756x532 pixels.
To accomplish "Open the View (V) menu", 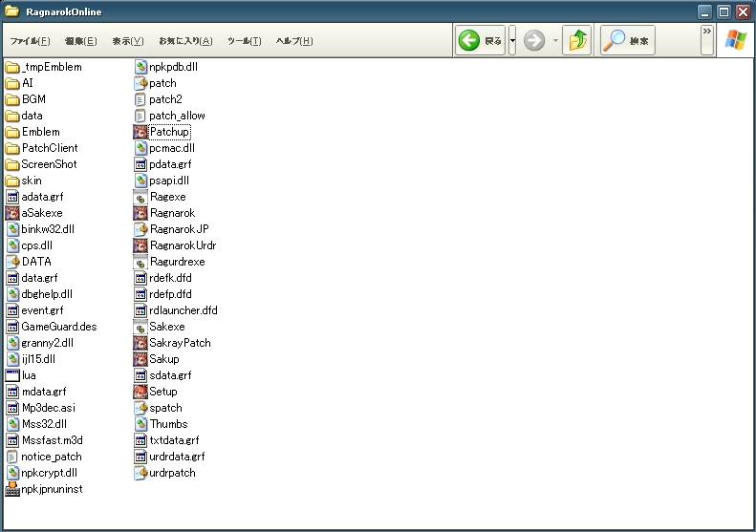I will click(128, 41).
